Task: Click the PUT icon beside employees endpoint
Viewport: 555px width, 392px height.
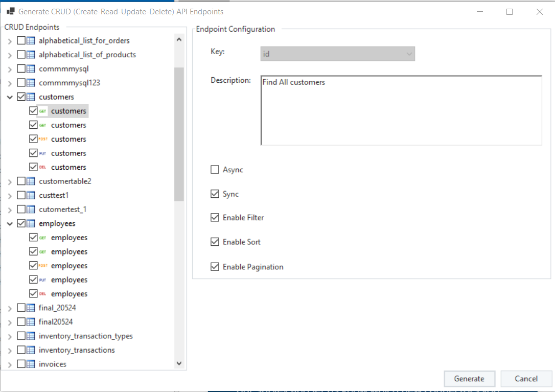Action: coord(43,280)
